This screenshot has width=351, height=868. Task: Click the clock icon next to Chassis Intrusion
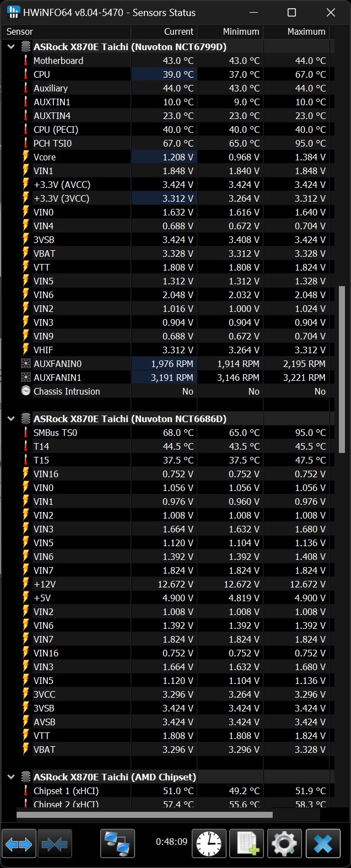click(25, 391)
